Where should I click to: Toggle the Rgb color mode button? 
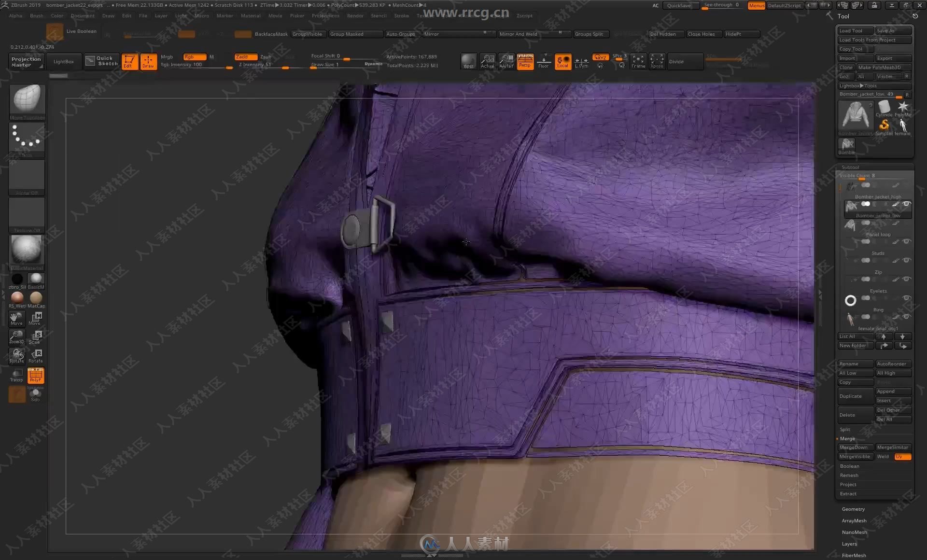click(194, 57)
